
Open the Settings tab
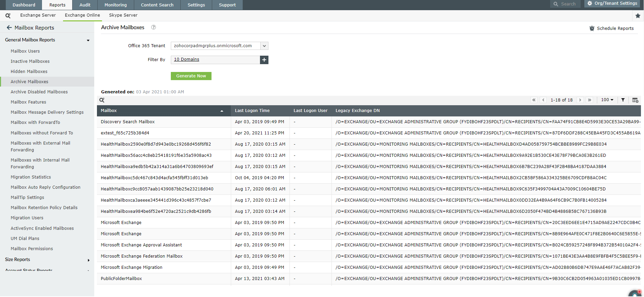tap(196, 5)
